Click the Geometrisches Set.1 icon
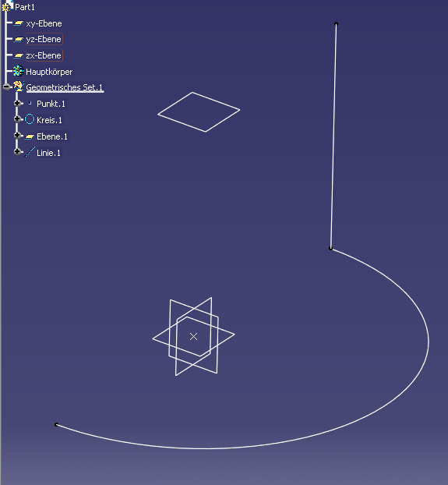The width and height of the screenshot is (448, 485). click(19, 87)
